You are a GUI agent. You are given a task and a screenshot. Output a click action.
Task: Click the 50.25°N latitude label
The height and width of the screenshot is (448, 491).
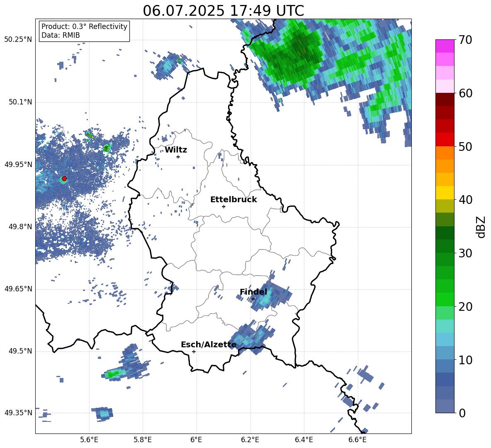pos(18,40)
